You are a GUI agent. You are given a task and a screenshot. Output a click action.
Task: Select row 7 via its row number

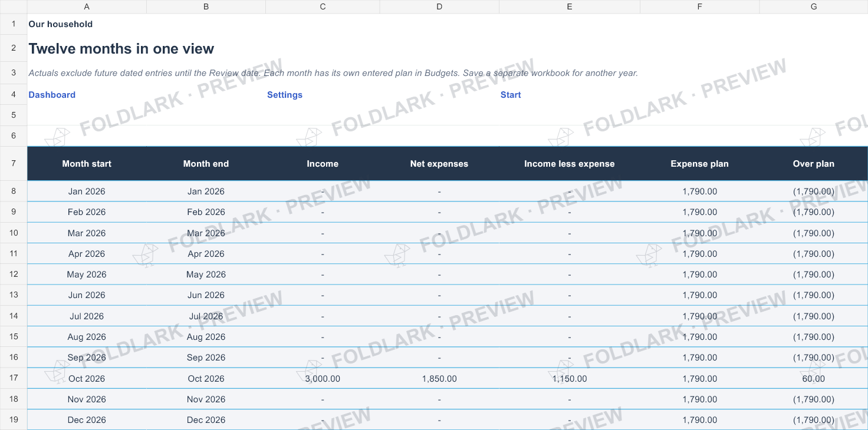point(14,163)
